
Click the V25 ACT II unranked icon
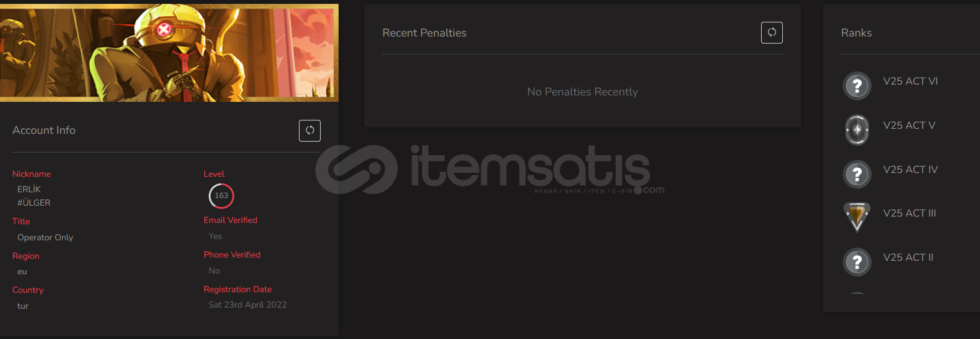click(x=857, y=261)
